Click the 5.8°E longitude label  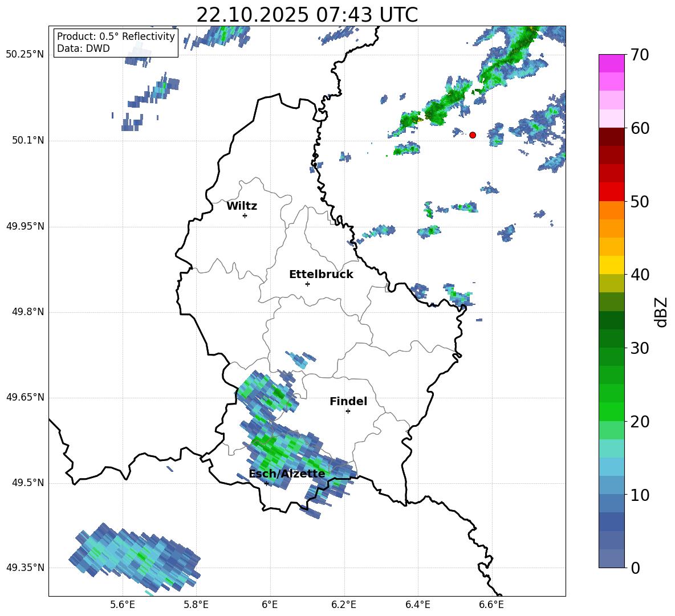coord(196,605)
